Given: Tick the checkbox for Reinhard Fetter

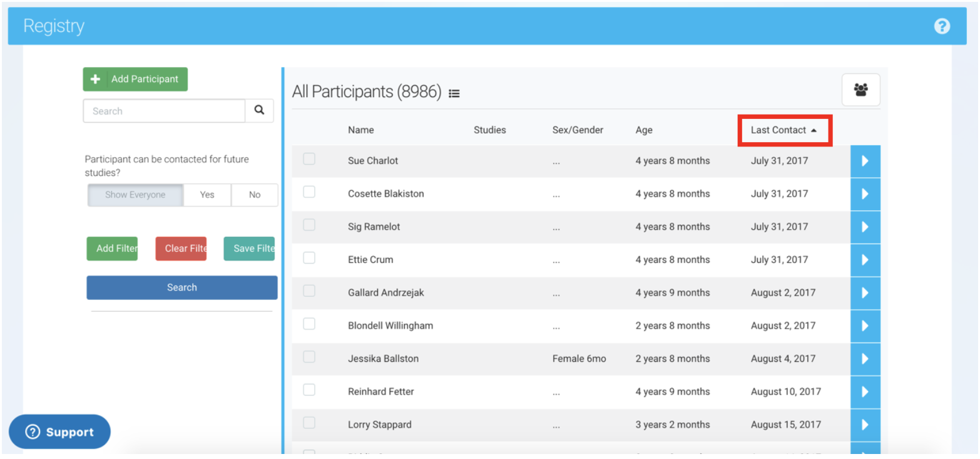Looking at the screenshot, I should pos(309,390).
